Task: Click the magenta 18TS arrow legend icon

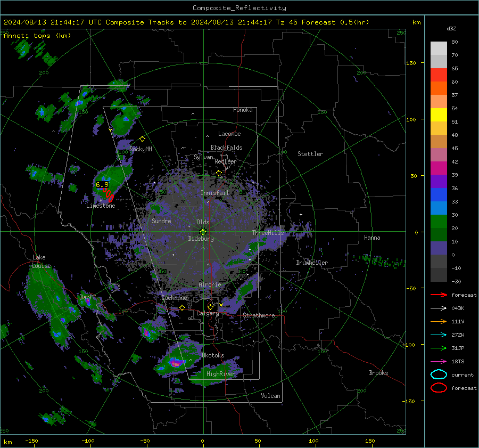Action: point(439,362)
